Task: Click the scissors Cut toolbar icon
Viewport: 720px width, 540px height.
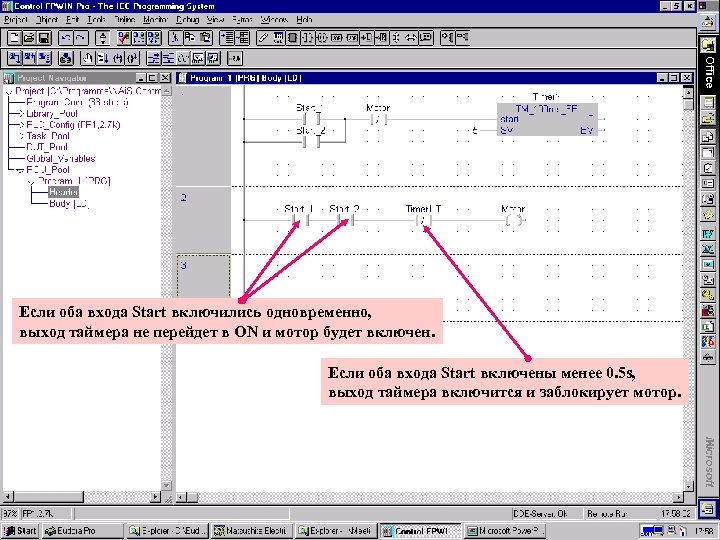Action: click(x=174, y=38)
